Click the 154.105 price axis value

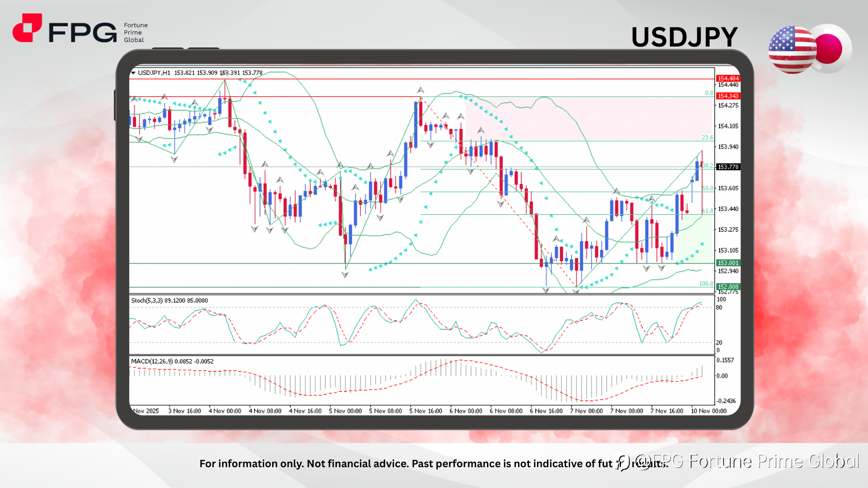[728, 127]
